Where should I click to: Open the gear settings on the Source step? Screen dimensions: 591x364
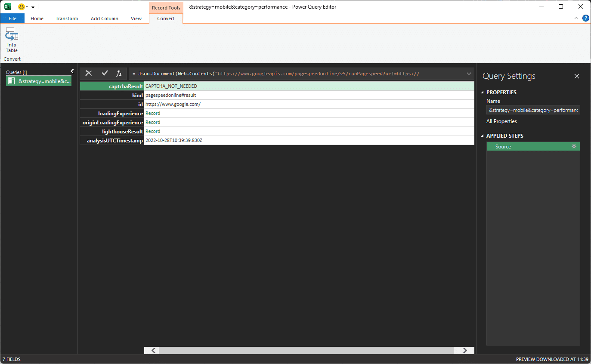tap(574, 146)
